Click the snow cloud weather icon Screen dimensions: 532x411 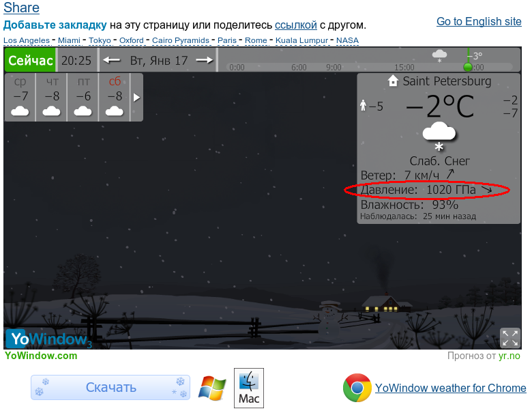(x=439, y=136)
